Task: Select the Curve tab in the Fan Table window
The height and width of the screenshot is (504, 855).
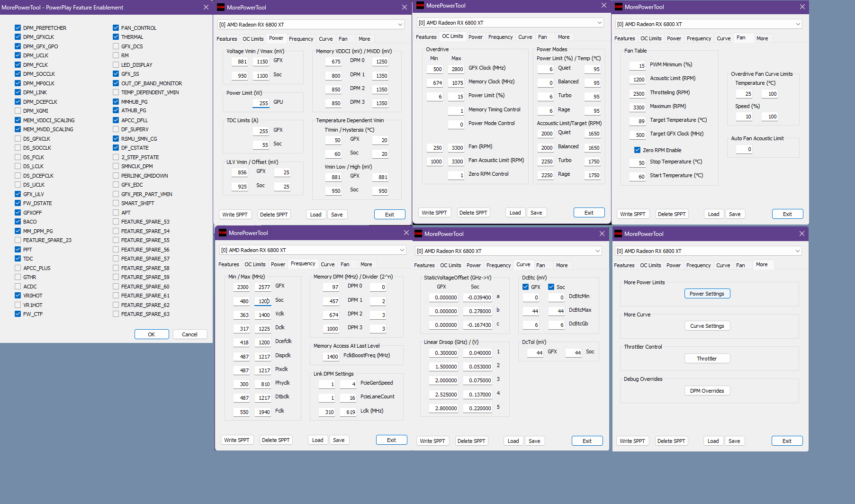Action: (x=723, y=38)
